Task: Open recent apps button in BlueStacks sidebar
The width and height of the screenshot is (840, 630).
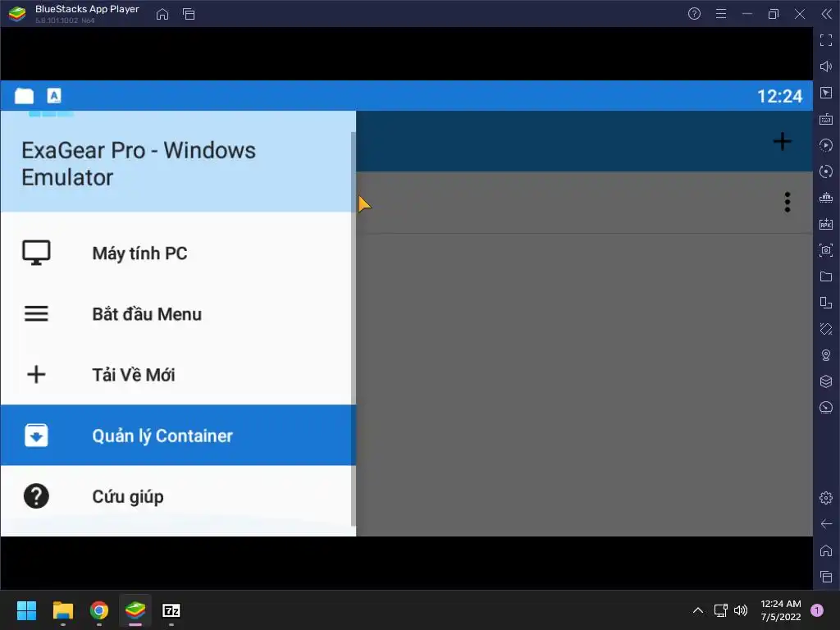Action: click(x=826, y=577)
